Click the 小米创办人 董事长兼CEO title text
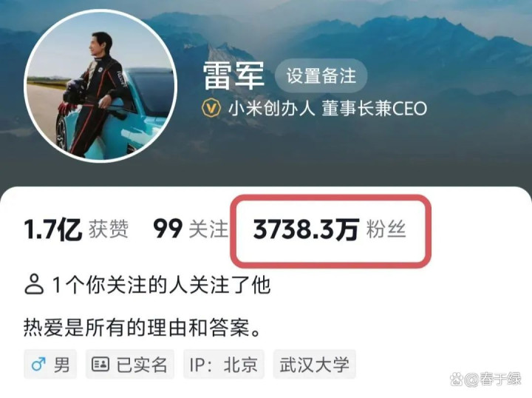The width and height of the screenshot is (532, 398). pyautogui.click(x=327, y=108)
